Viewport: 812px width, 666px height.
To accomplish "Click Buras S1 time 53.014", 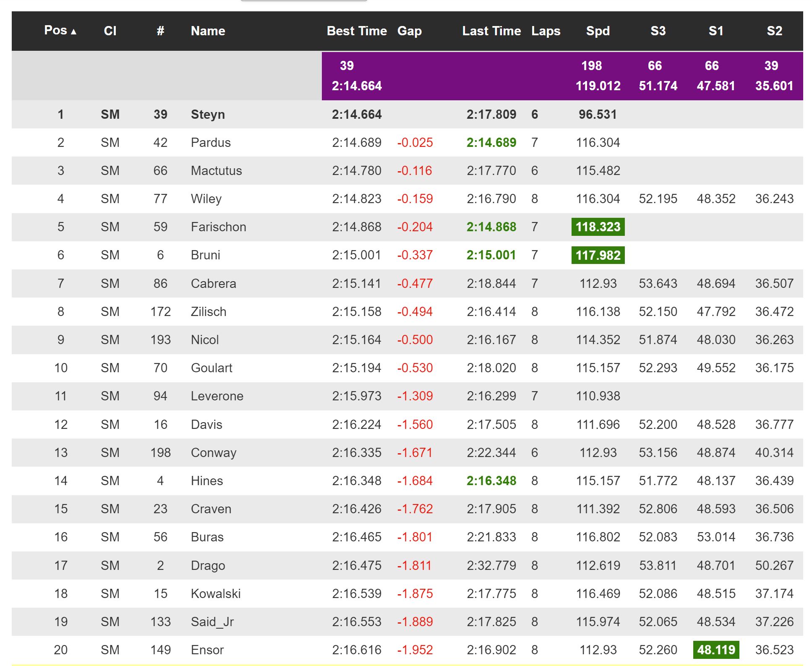I will (x=716, y=537).
